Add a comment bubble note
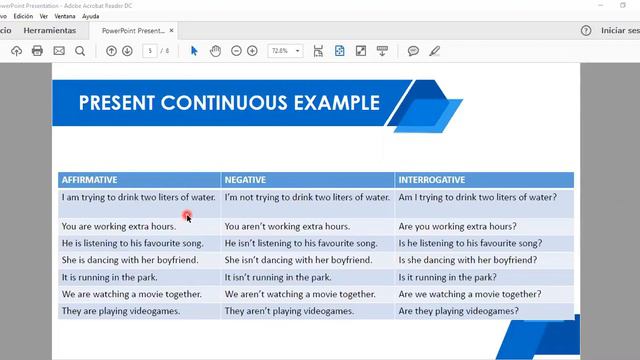 tap(413, 51)
